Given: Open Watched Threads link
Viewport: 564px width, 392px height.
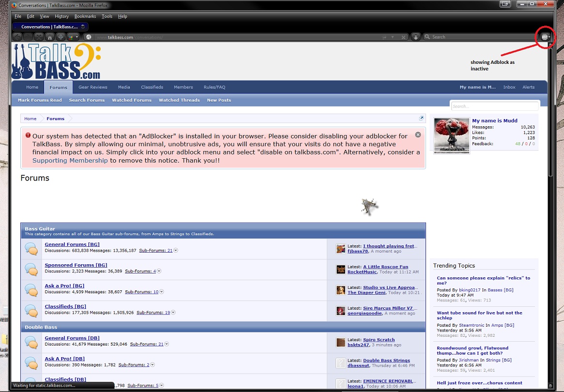Looking at the screenshot, I should [179, 100].
